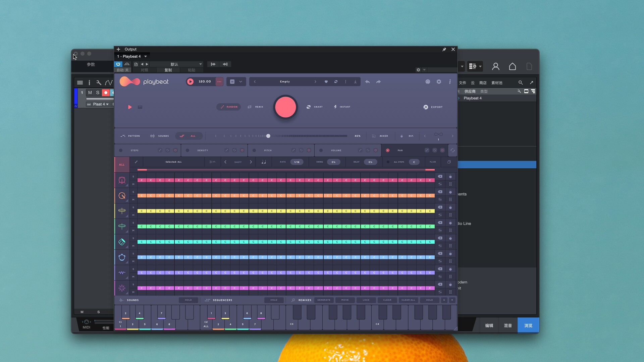Select the purple waveform track icon

click(122, 273)
